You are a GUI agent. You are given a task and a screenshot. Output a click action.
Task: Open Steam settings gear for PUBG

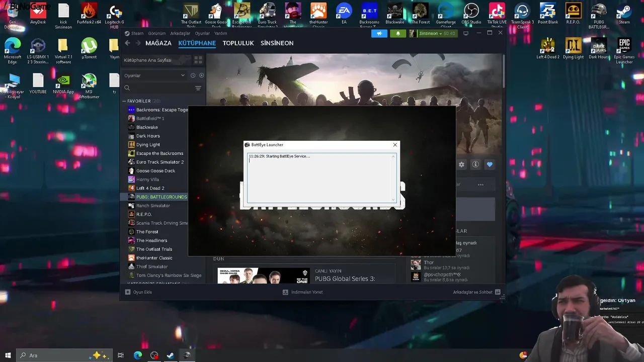point(461,164)
